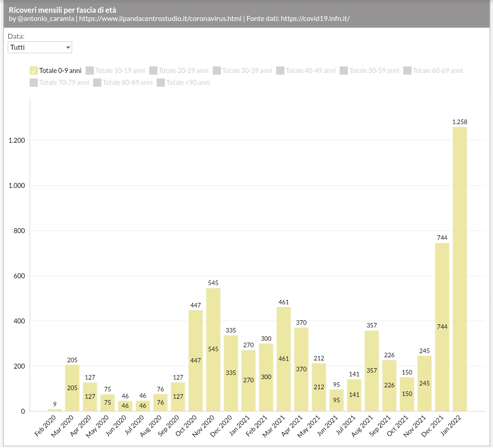Select the Oct 2020 bar labeled 447
493x448 pixels.
pos(195,361)
